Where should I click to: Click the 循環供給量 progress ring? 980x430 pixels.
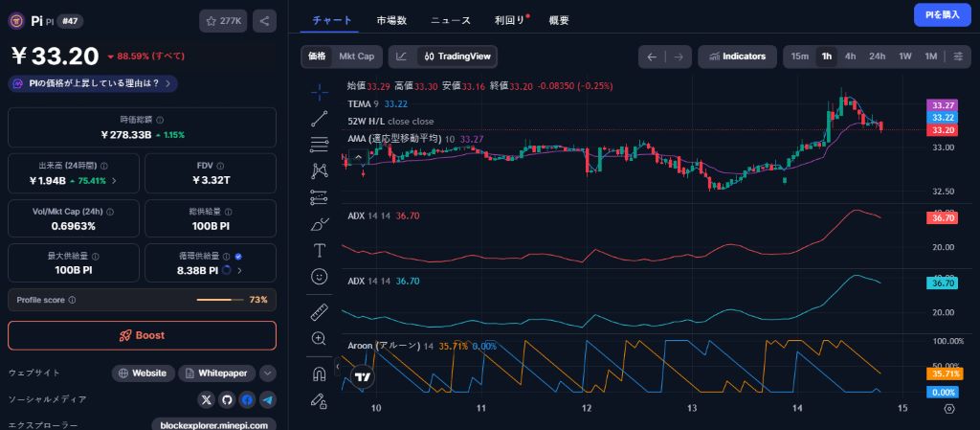228,271
